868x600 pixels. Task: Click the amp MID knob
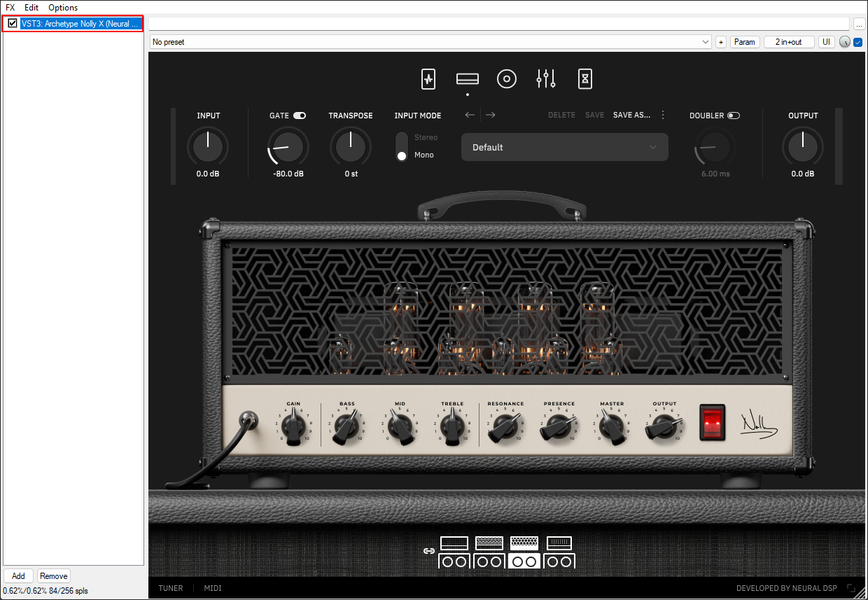coord(400,426)
